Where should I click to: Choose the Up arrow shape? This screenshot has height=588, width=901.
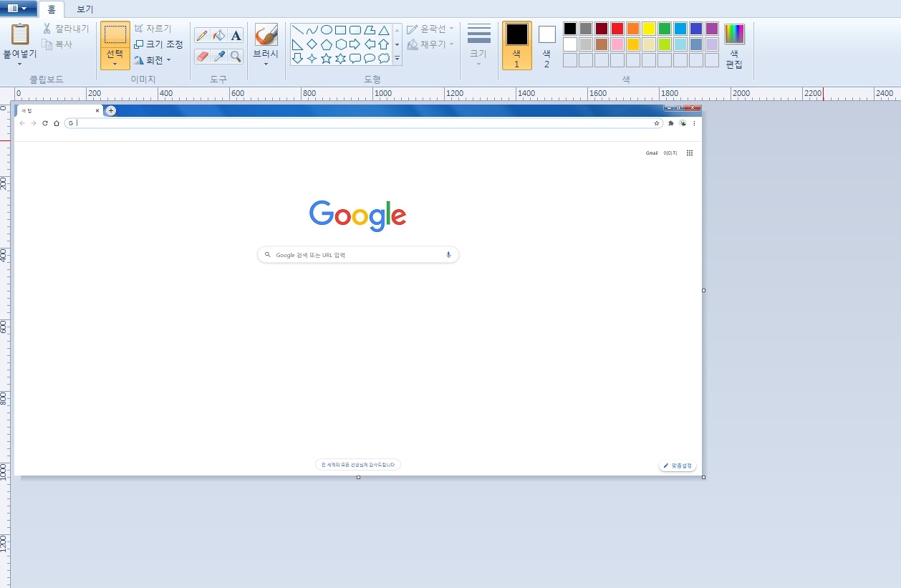[x=384, y=44]
